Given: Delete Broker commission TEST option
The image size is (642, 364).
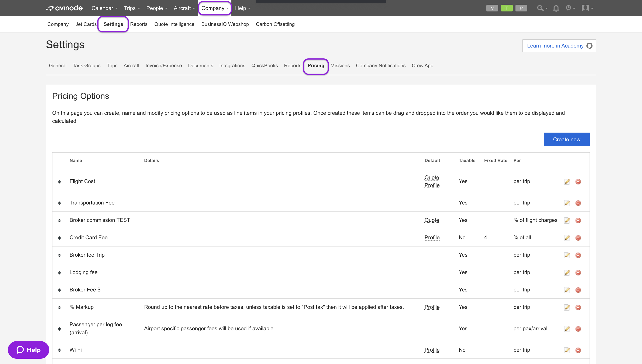Looking at the screenshot, I should point(578,220).
